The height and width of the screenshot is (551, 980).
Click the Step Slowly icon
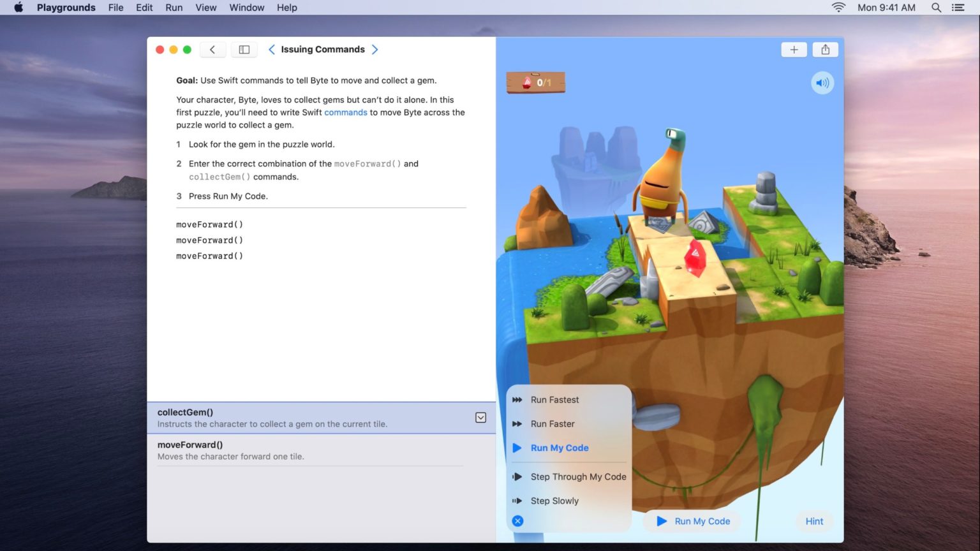pyautogui.click(x=517, y=501)
